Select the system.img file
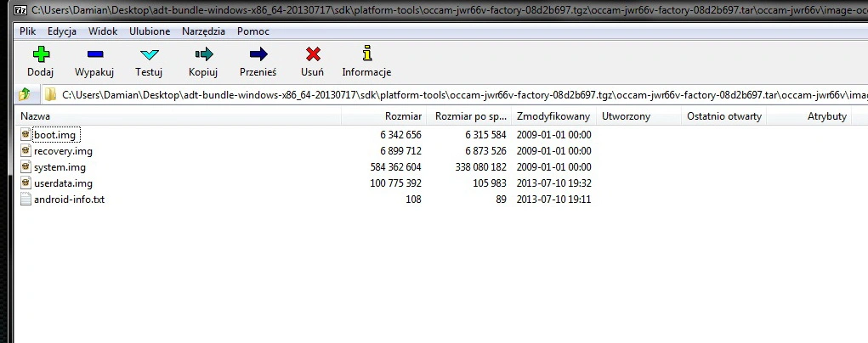This screenshot has width=868, height=343. pos(60,167)
